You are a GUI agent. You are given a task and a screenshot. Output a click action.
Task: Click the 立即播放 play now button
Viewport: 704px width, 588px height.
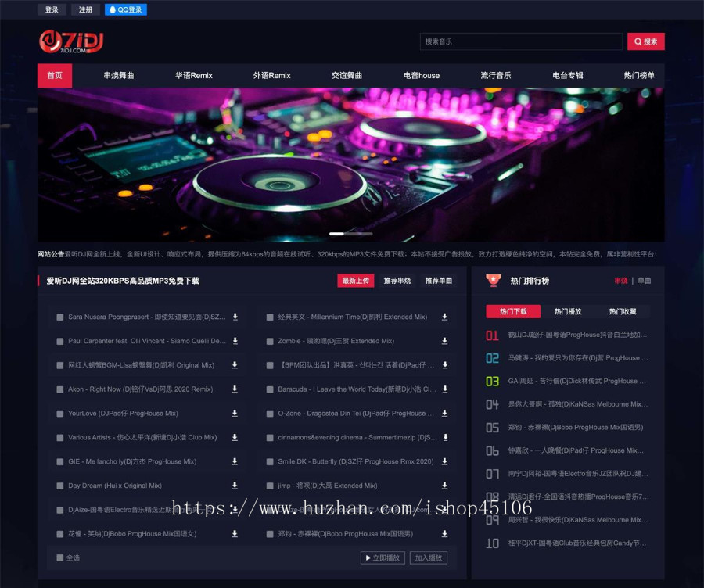[382, 558]
